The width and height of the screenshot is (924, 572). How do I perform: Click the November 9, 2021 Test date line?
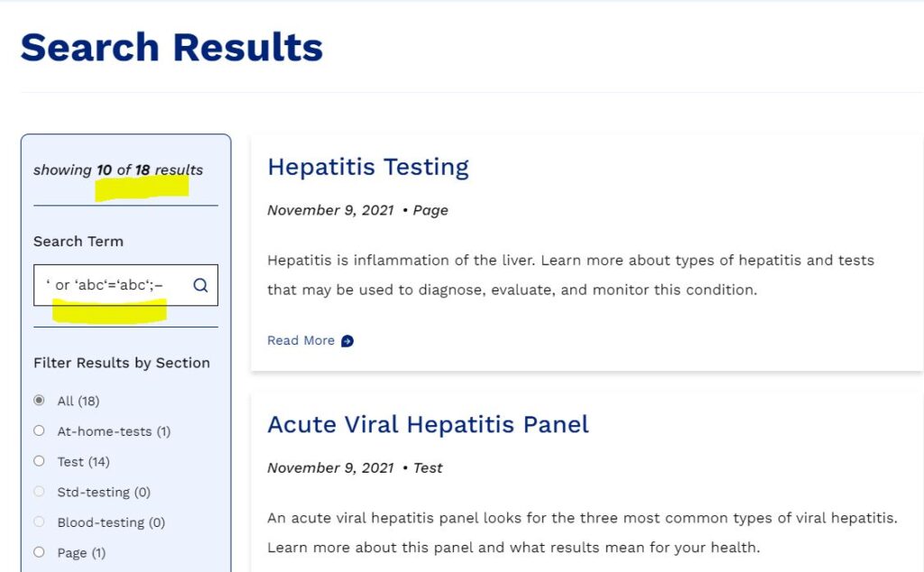(x=355, y=467)
